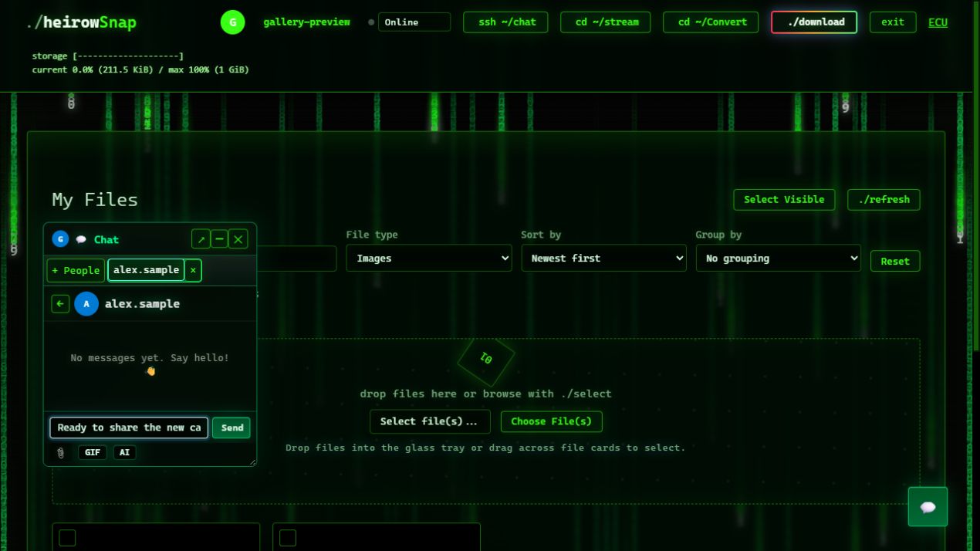The width and height of the screenshot is (980, 551).
Task: Click the rotating drop zone file icon
Action: (x=486, y=358)
